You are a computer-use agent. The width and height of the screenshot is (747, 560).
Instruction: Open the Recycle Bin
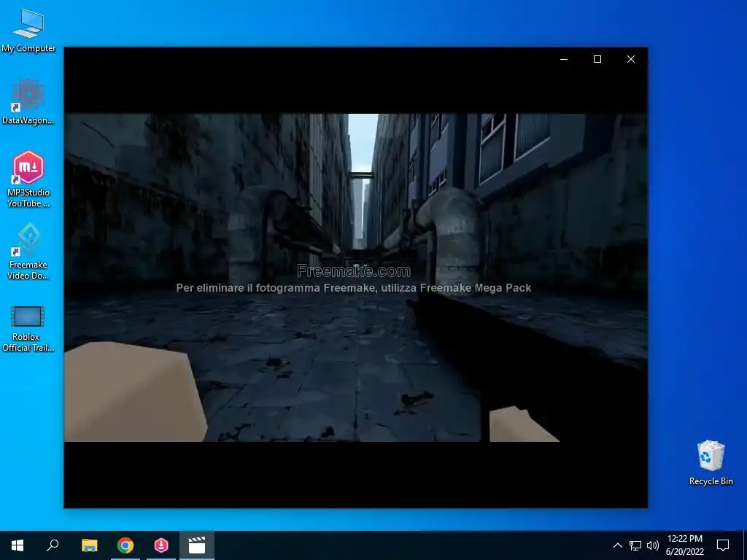pos(711,462)
